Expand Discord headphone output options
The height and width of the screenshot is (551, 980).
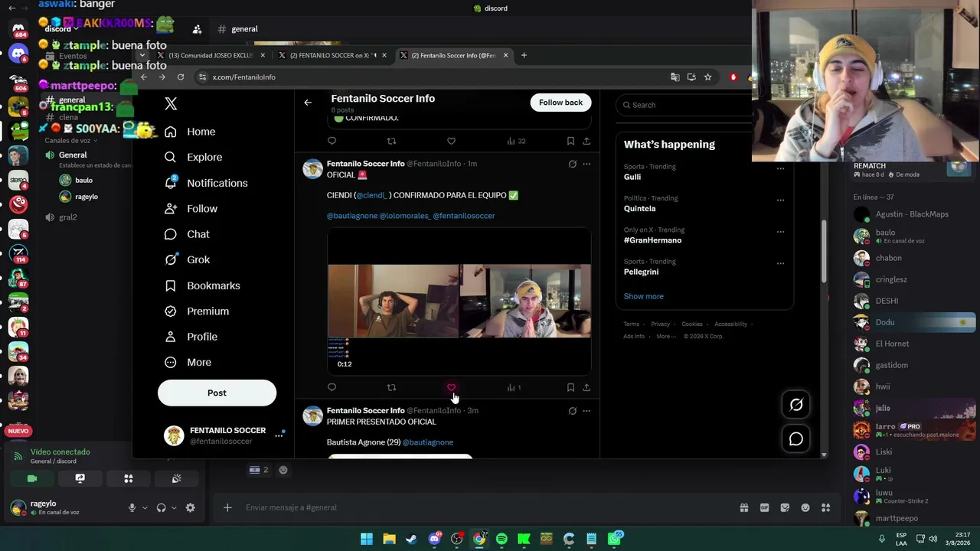tap(174, 507)
